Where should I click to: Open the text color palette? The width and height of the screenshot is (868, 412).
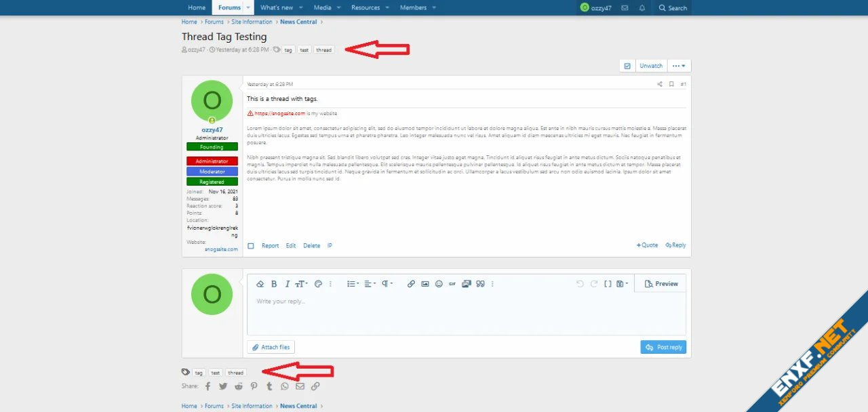pyautogui.click(x=318, y=284)
